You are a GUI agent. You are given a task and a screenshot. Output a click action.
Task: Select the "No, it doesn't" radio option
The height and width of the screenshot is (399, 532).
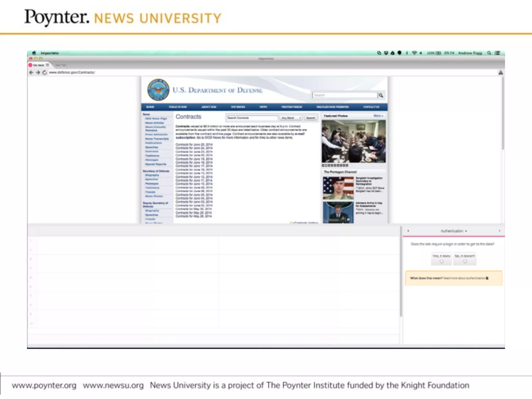(465, 261)
